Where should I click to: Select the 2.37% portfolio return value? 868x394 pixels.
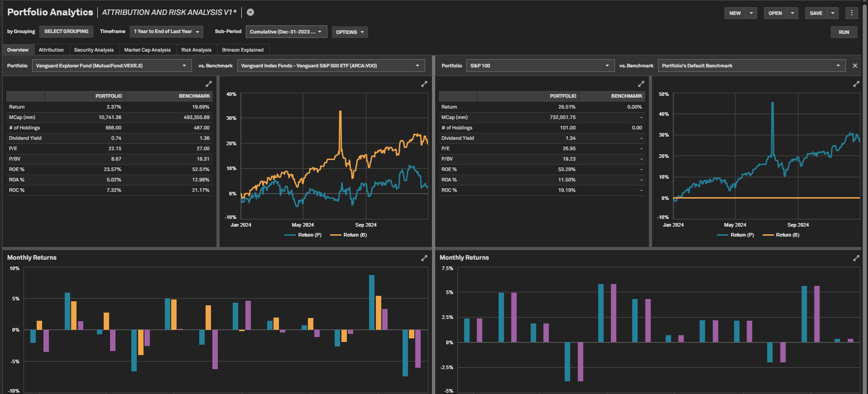tap(114, 107)
